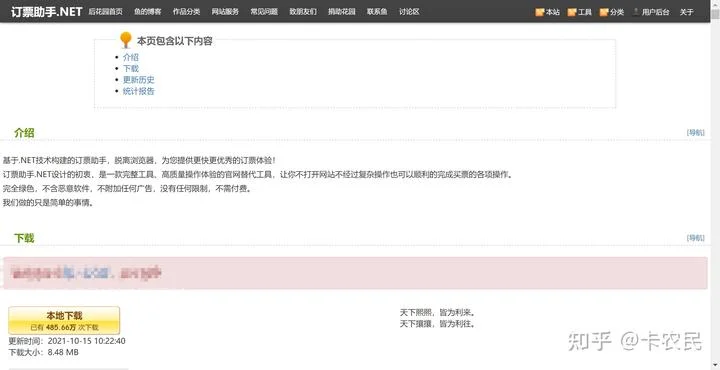Open the 常见问题 page
Screen dimensions: 720x370
[x=264, y=12]
